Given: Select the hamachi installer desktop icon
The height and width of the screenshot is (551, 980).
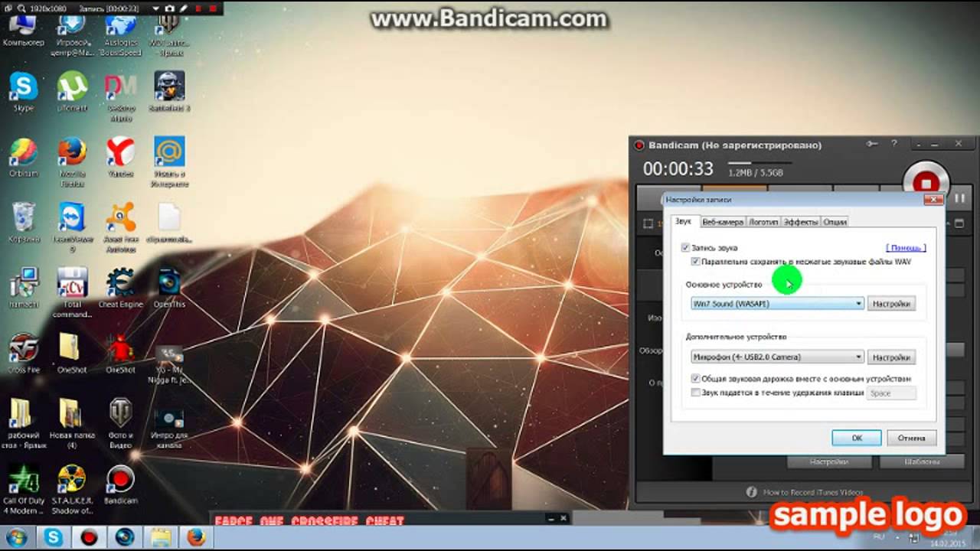Looking at the screenshot, I should (23, 288).
